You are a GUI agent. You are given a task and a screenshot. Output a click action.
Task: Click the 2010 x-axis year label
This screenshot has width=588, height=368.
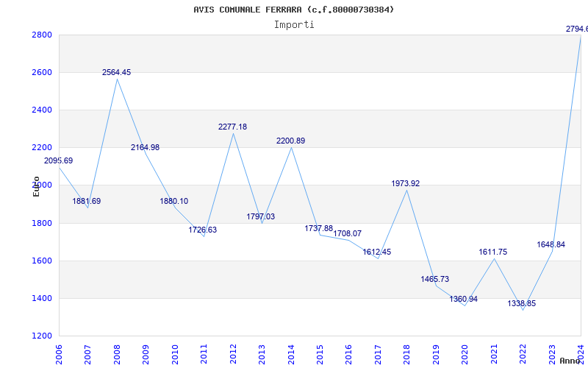click(175, 355)
